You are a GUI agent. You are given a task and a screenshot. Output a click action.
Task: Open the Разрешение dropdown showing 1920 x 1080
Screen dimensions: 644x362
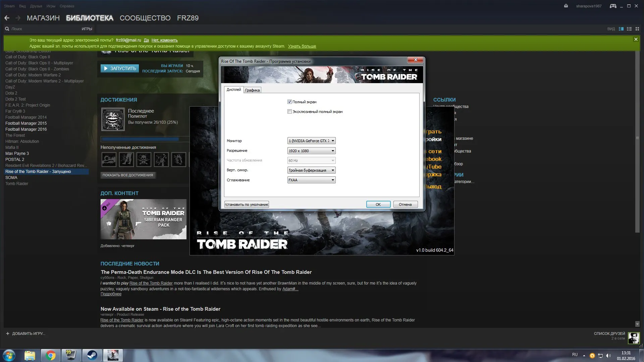coord(311,151)
